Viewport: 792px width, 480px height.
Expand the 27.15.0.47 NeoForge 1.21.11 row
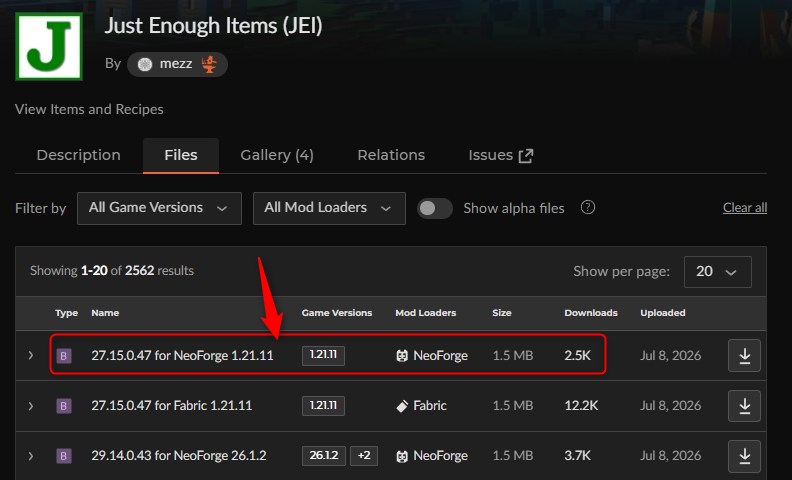[31, 355]
